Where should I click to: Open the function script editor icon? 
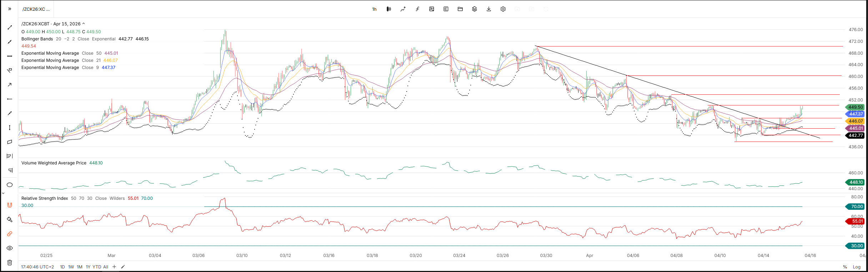click(417, 9)
